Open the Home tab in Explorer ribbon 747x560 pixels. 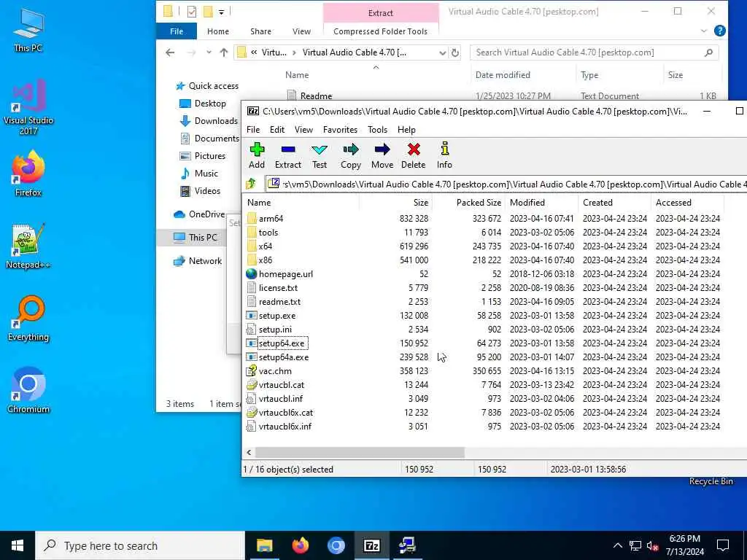218,31
